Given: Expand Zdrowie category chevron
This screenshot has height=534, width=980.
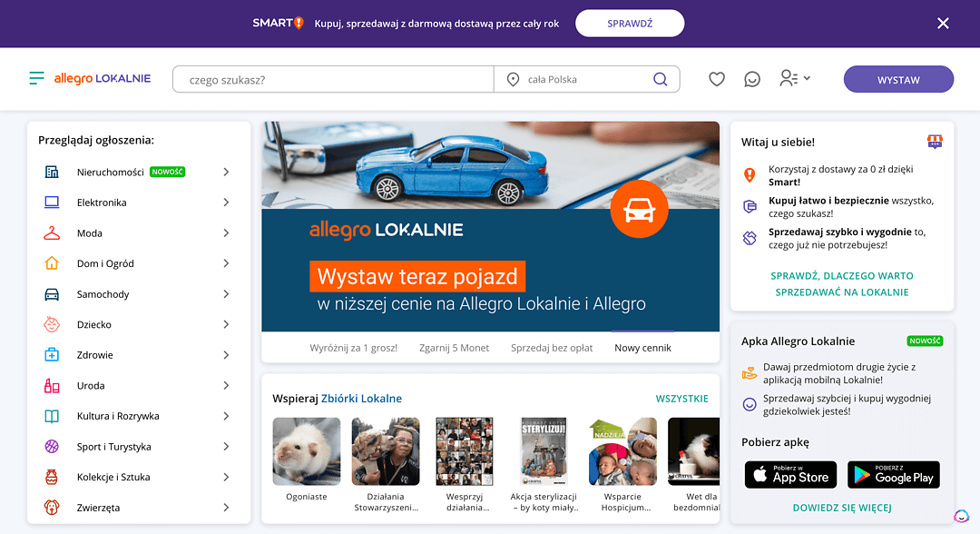Looking at the screenshot, I should tap(226, 354).
